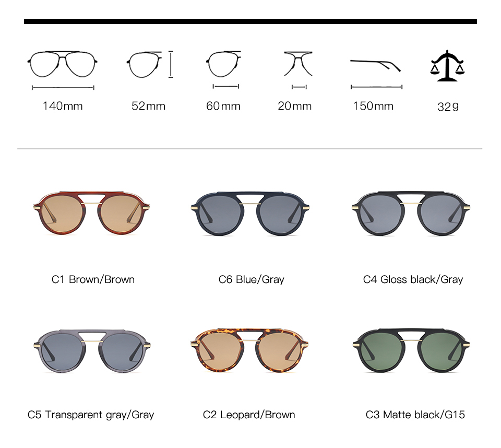Click the C6 Blue/Gray label text
The height and width of the screenshot is (448, 501).
tap(252, 279)
